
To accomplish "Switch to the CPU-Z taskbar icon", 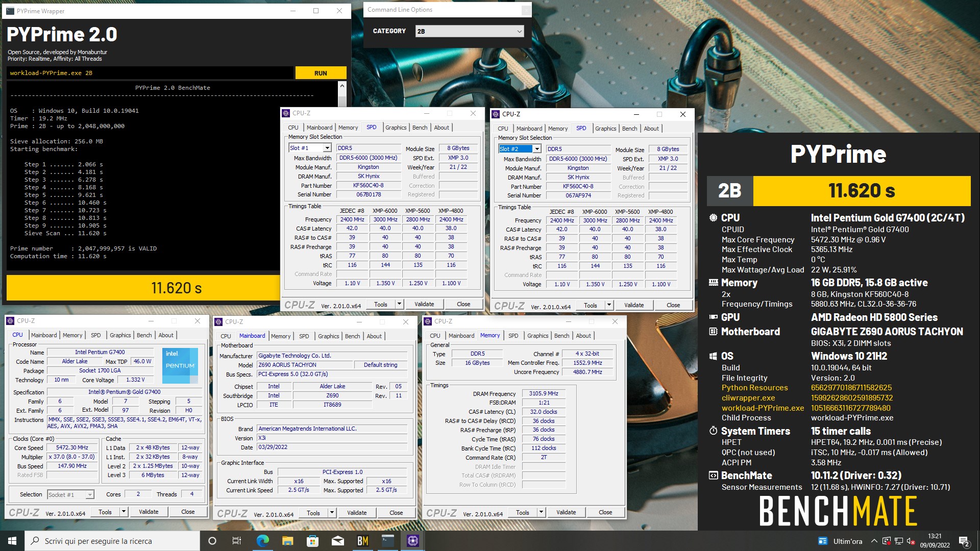I will tap(412, 541).
